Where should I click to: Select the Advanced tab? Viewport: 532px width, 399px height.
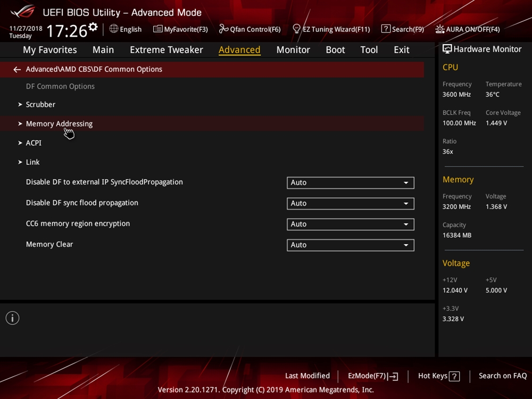pos(239,50)
